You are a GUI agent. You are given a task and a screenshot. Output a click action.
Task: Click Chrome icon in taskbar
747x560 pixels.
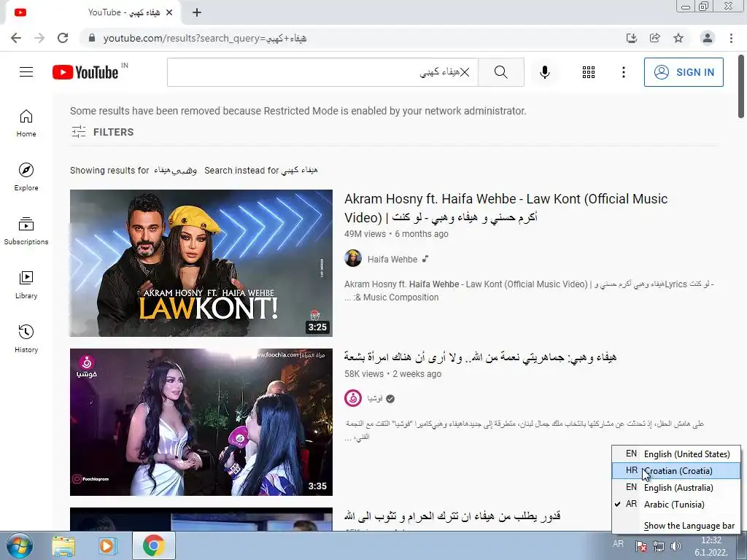pyautogui.click(x=153, y=545)
